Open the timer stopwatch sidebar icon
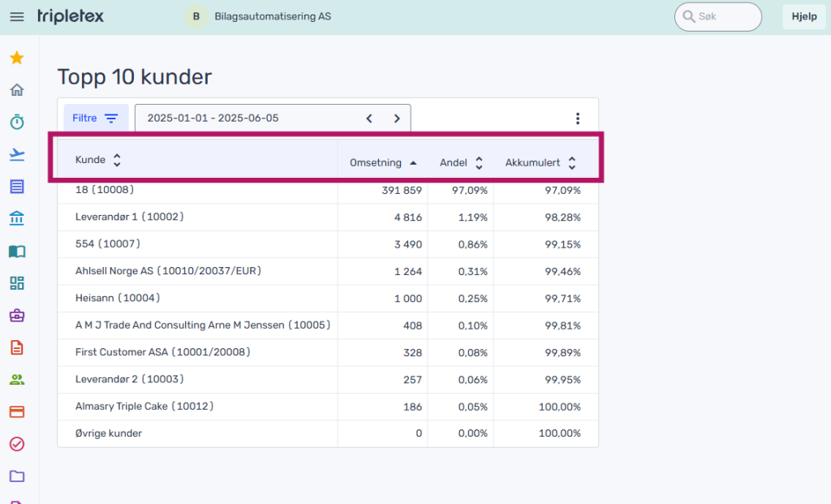 17,122
